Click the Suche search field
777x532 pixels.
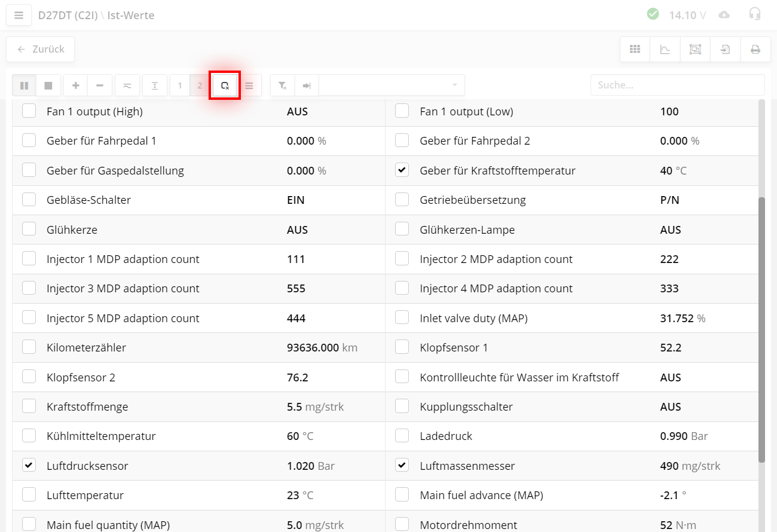click(677, 85)
